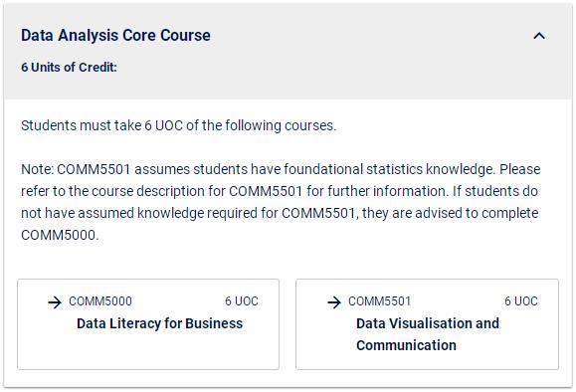Click COMM5000 at the end of the note
This screenshot has height=392, width=576.
[x=59, y=235]
